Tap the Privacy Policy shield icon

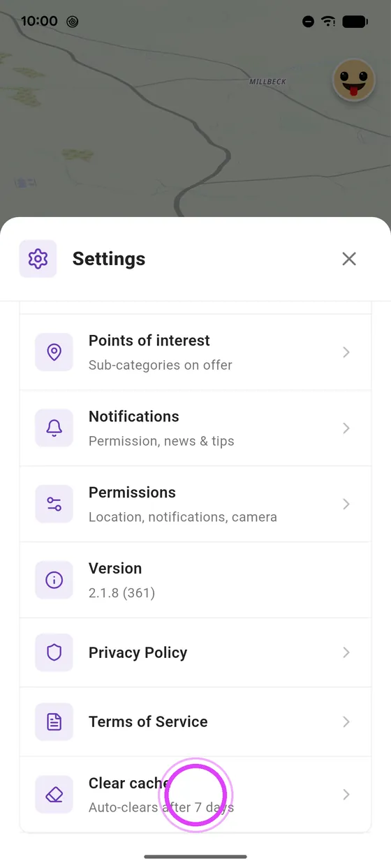pyautogui.click(x=54, y=652)
